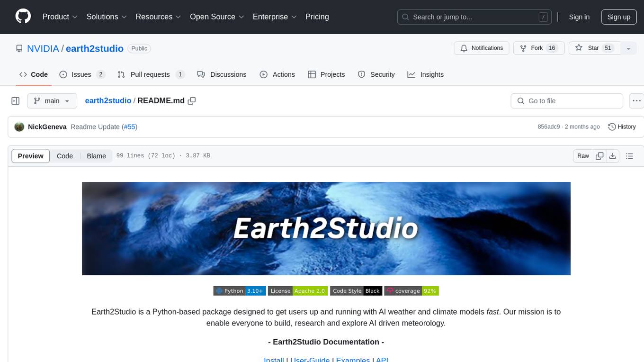The image size is (644, 362).
Task: Expand the Resources menu
Action: (158, 17)
